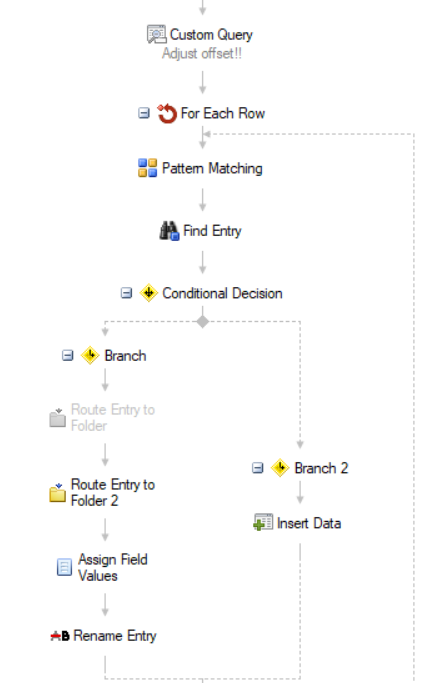Collapse the first Branch
The height and width of the screenshot is (683, 430).
coord(68,355)
